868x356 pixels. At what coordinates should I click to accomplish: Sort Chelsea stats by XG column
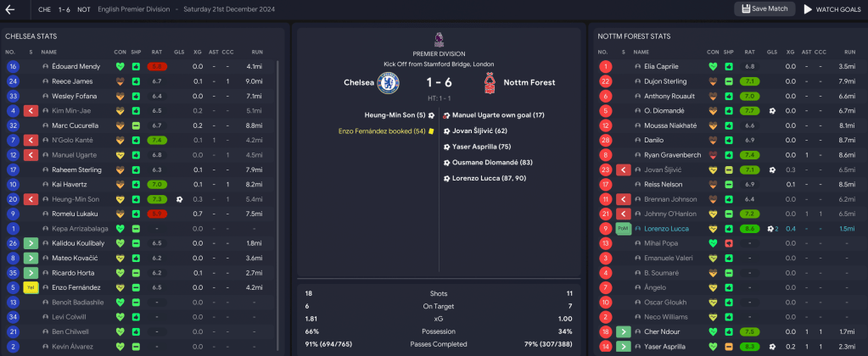[197, 52]
